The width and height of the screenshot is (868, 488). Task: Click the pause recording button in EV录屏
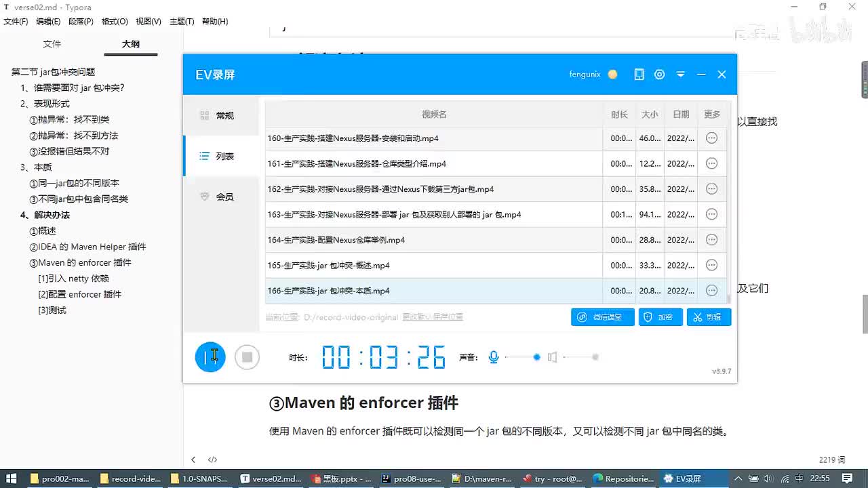point(210,357)
